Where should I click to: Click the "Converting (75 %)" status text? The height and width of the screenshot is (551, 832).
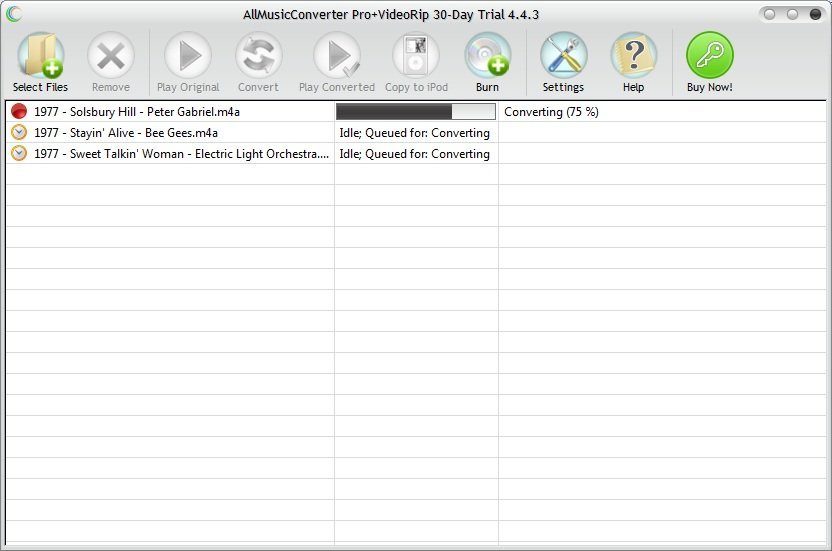click(x=551, y=112)
